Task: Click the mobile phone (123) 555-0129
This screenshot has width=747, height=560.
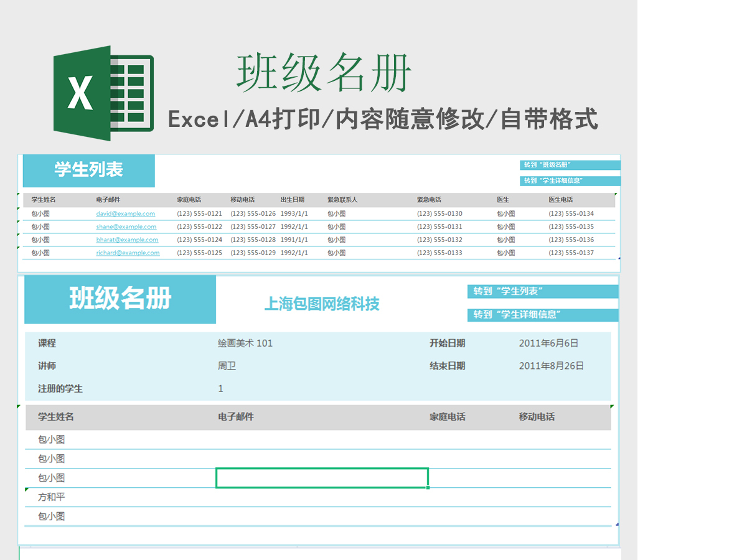Action: (253, 253)
